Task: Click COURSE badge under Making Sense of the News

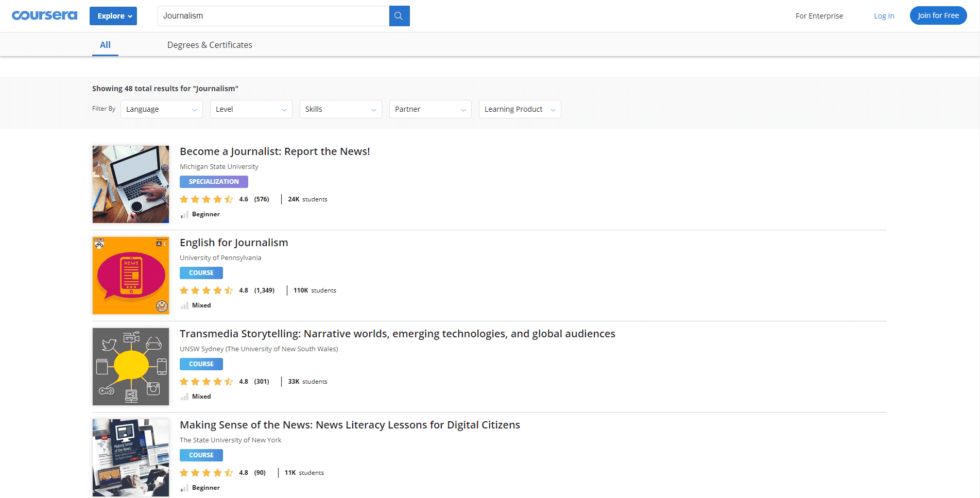Action: point(201,455)
